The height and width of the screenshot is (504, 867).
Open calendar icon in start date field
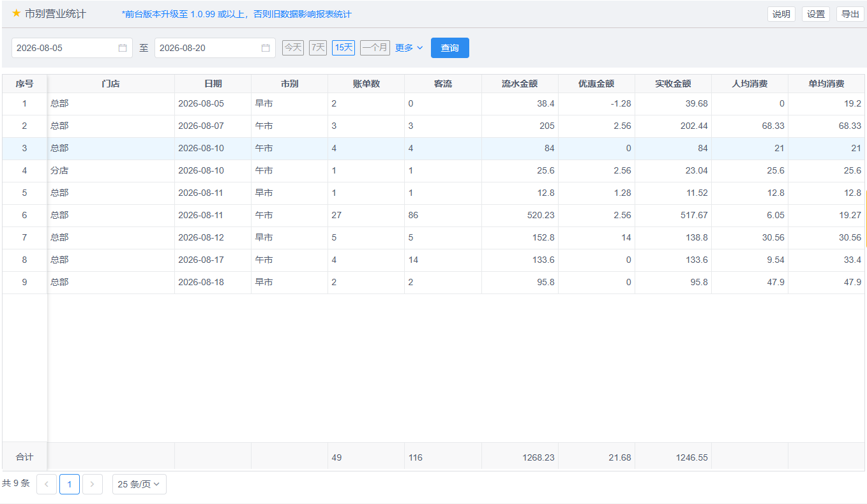123,48
